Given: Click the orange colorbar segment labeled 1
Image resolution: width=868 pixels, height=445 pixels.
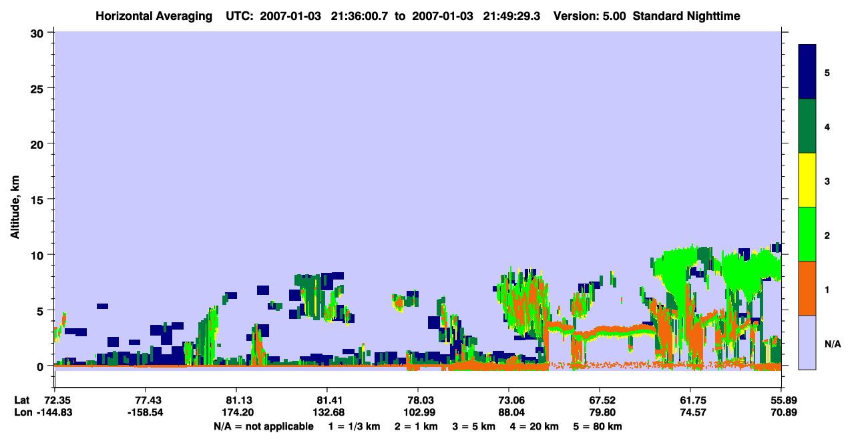Looking at the screenshot, I should pos(807,288).
